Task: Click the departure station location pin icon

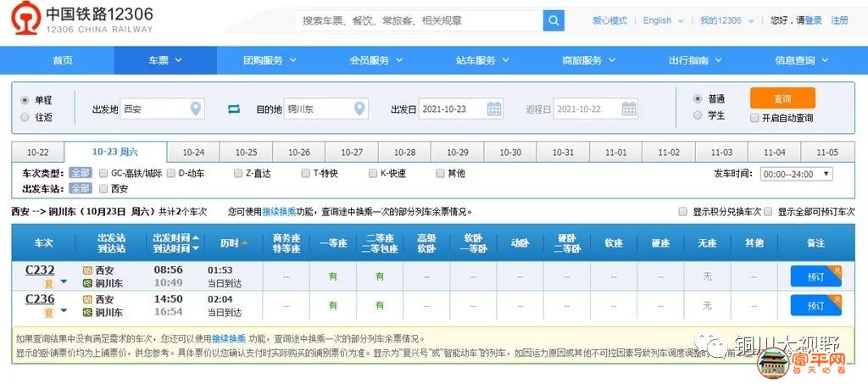Action: coord(196,108)
